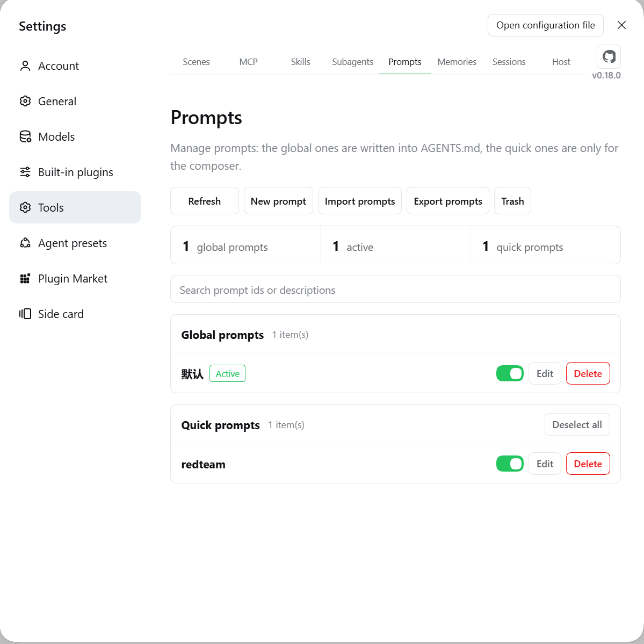Click the Side card panel icon

click(x=25, y=314)
